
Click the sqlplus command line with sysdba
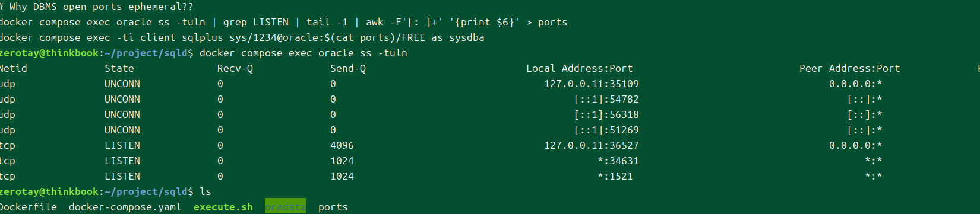point(242,37)
